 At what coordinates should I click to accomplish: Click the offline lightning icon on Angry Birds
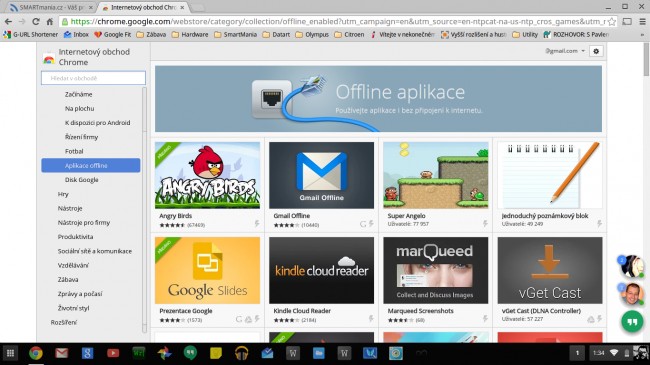(257, 224)
